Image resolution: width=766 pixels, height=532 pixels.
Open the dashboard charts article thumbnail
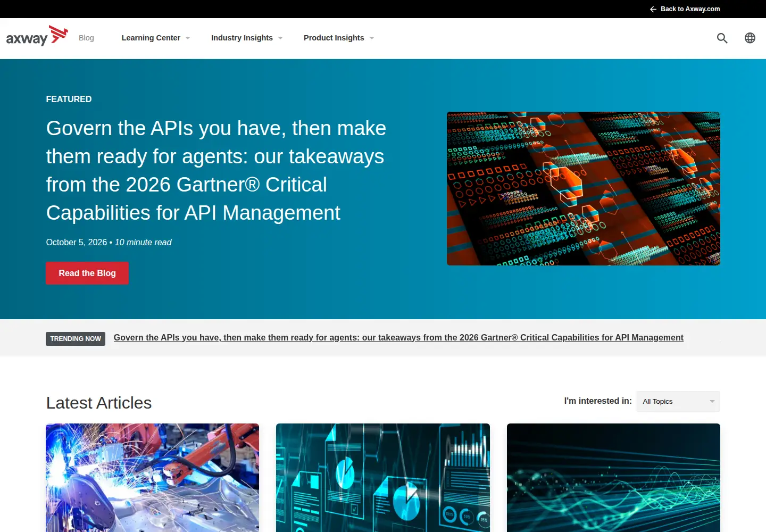tap(383, 478)
